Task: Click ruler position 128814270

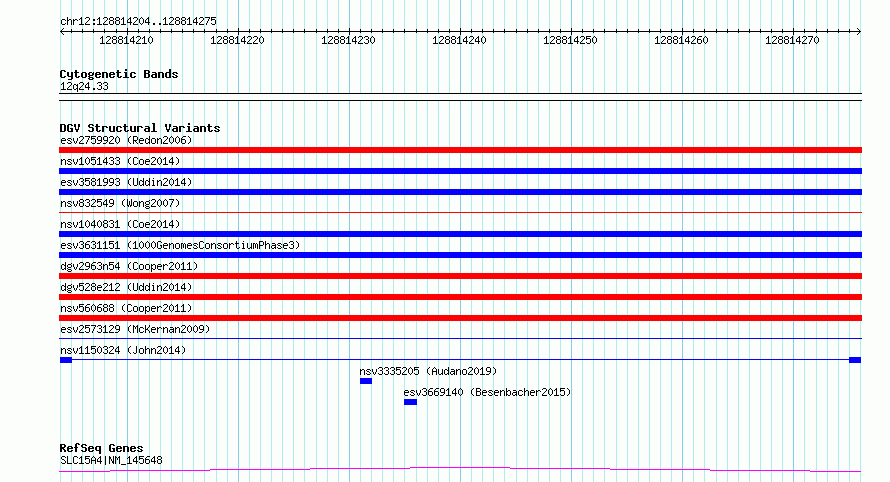Action: coord(792,40)
